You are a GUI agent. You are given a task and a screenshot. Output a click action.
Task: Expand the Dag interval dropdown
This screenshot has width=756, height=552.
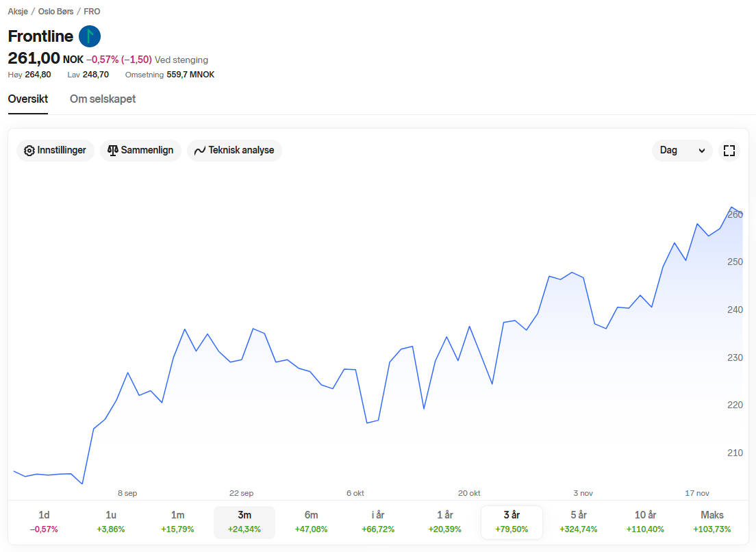click(682, 151)
